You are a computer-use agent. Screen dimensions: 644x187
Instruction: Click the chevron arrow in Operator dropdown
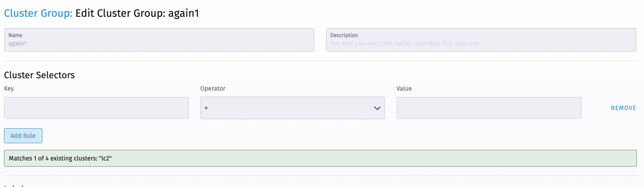(377, 108)
